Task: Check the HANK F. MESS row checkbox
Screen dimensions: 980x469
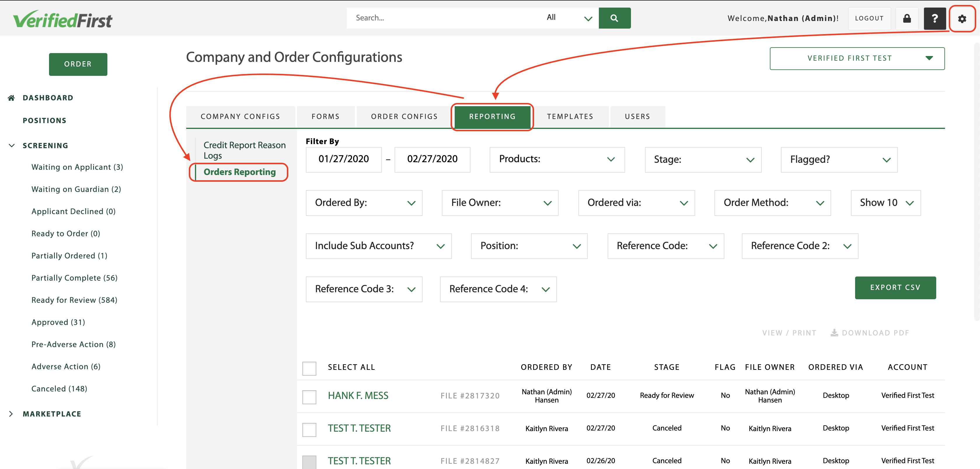Action: coord(309,397)
